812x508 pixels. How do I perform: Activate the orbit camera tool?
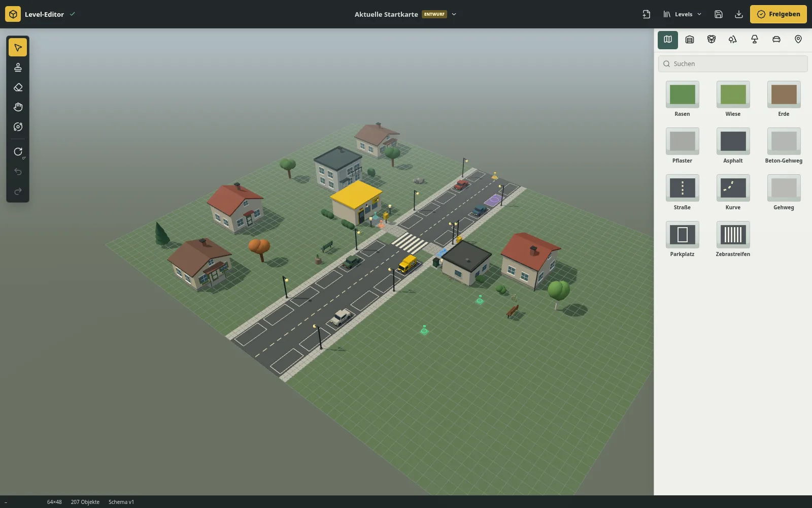(x=18, y=126)
